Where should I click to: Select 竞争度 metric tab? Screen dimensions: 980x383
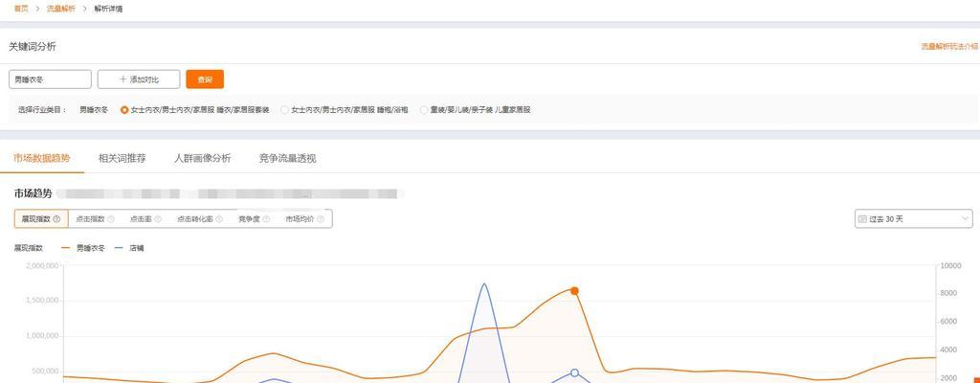pos(254,219)
